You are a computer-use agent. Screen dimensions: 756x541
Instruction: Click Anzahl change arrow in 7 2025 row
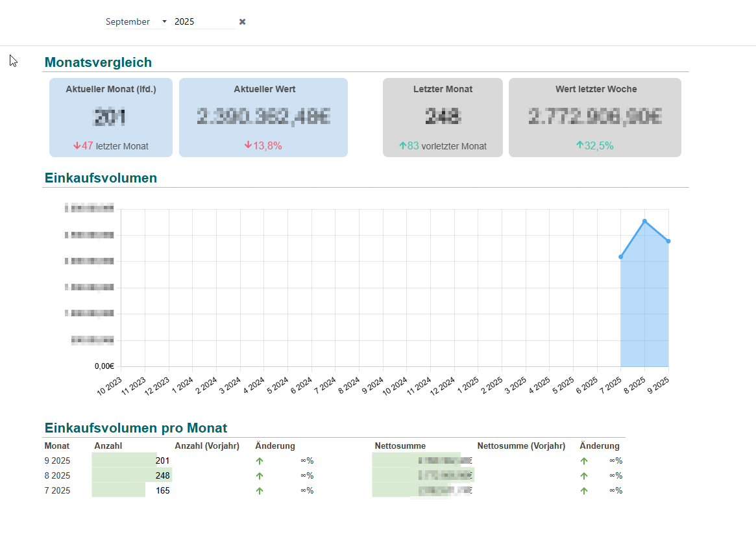click(260, 491)
